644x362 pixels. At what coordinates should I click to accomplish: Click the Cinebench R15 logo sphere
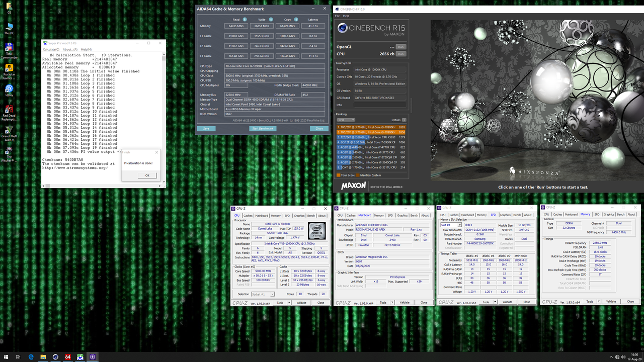click(x=342, y=29)
